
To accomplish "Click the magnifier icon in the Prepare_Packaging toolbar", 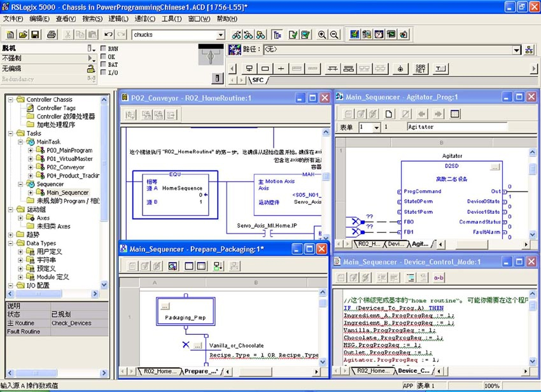I will pyautogui.click(x=172, y=266).
